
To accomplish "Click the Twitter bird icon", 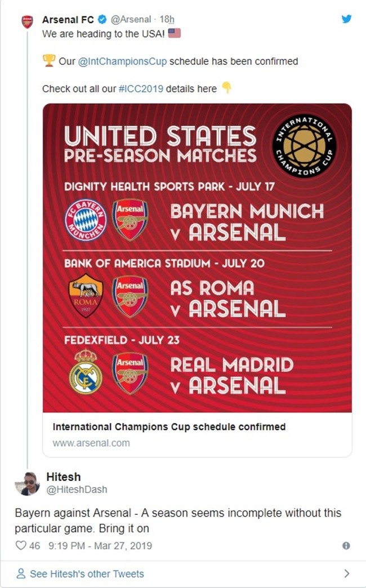I will point(346,18).
